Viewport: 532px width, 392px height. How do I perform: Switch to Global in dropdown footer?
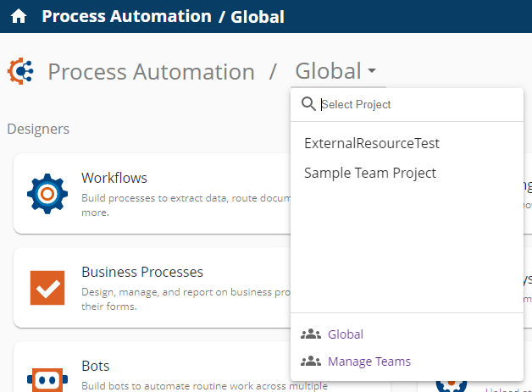pos(346,334)
